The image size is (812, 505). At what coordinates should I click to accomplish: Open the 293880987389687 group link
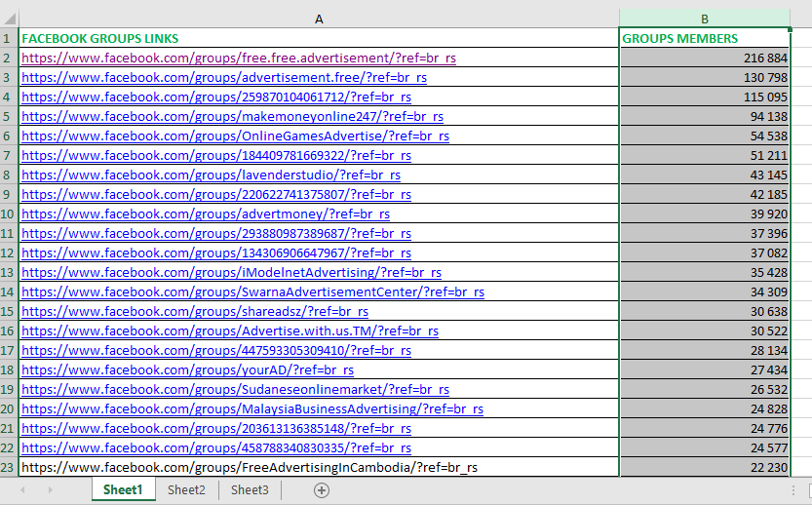(216, 234)
